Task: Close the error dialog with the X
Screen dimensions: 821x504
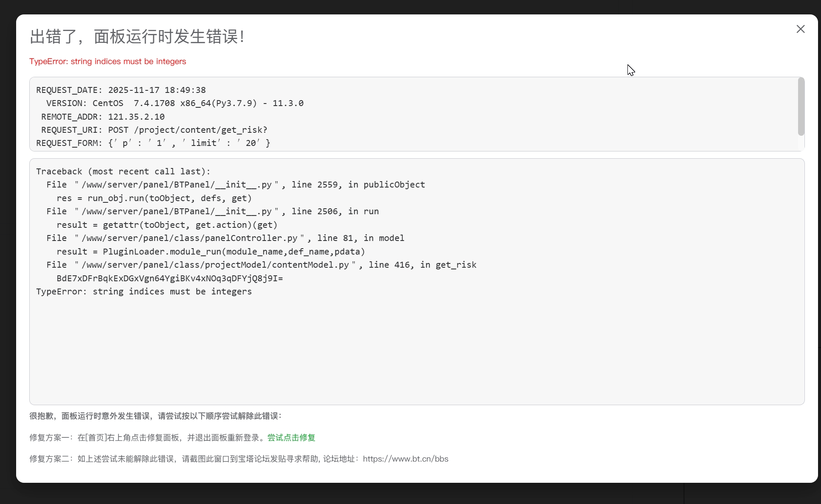Action: (800, 29)
